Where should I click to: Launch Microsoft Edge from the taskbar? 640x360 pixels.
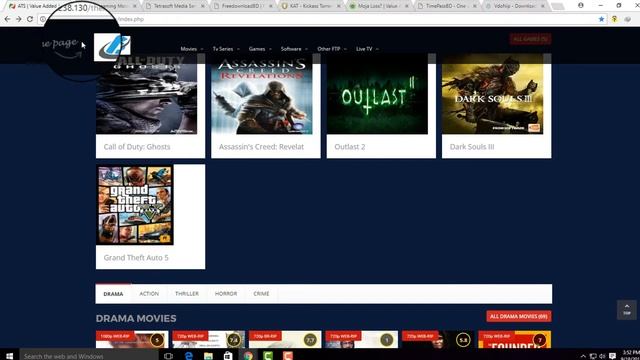(x=189, y=356)
